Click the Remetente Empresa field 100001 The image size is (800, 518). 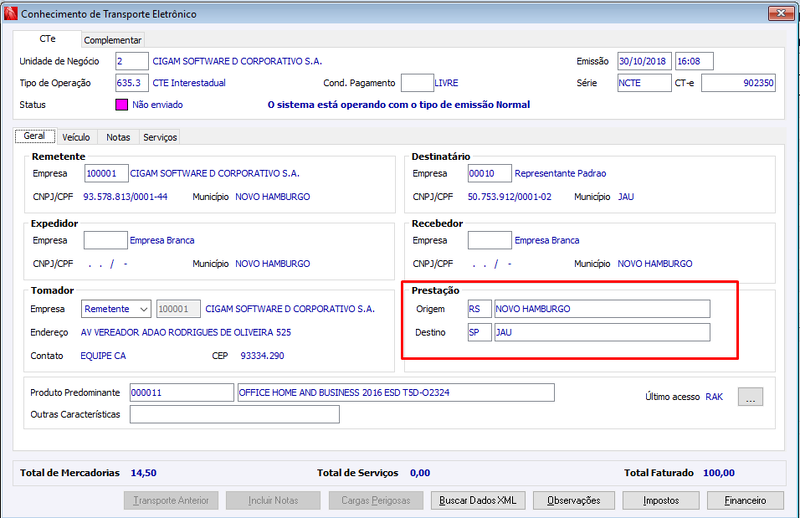(106, 174)
